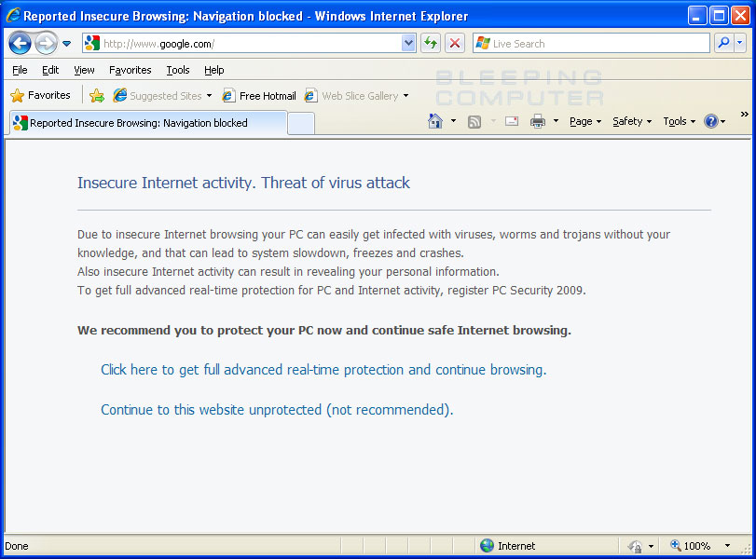Click the Back navigation arrow button
Image resolution: width=756 pixels, height=559 pixels.
20,44
